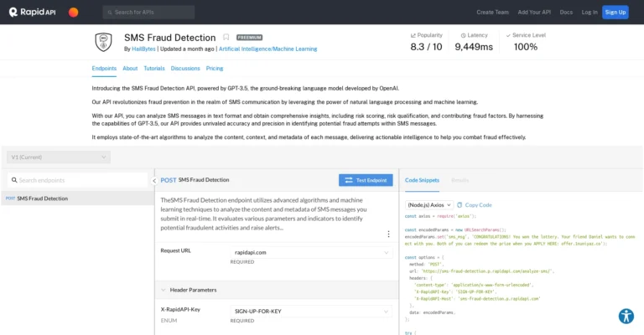Open the Pricing tab
Image resolution: width=644 pixels, height=335 pixels.
pos(215,68)
